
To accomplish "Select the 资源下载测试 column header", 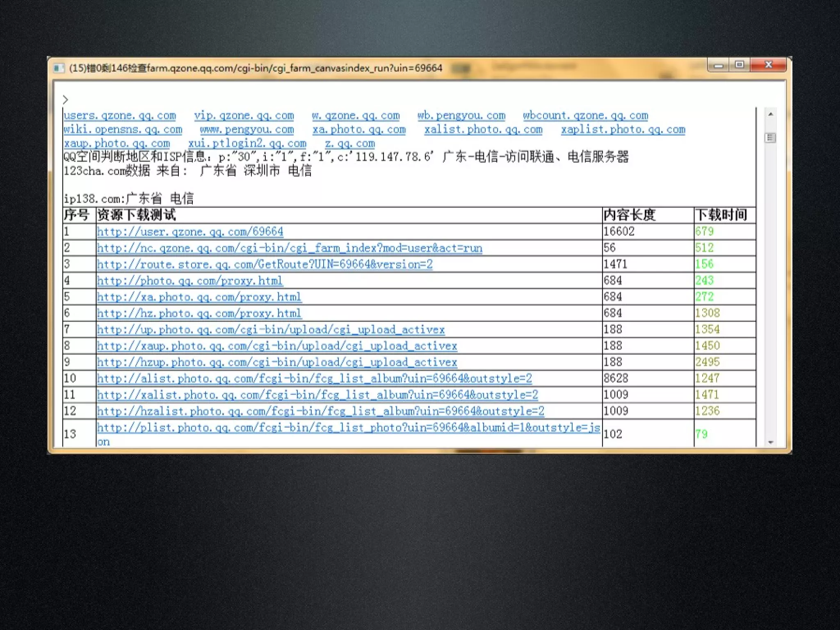I will click(x=137, y=215).
